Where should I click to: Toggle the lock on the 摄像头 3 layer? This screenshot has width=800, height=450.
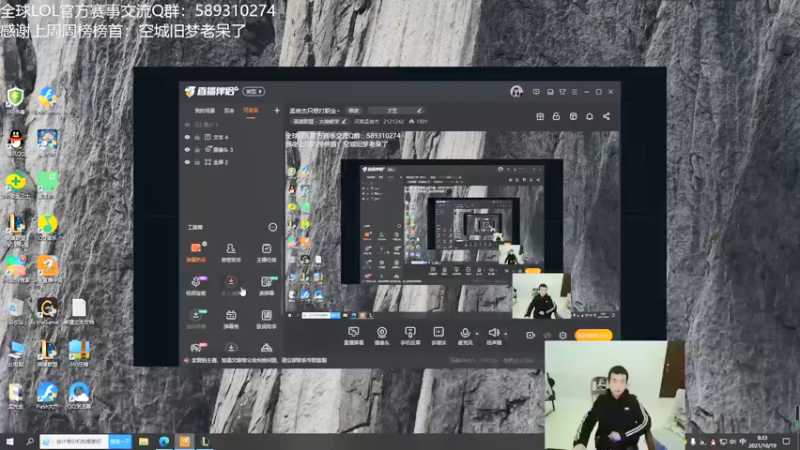click(x=197, y=149)
